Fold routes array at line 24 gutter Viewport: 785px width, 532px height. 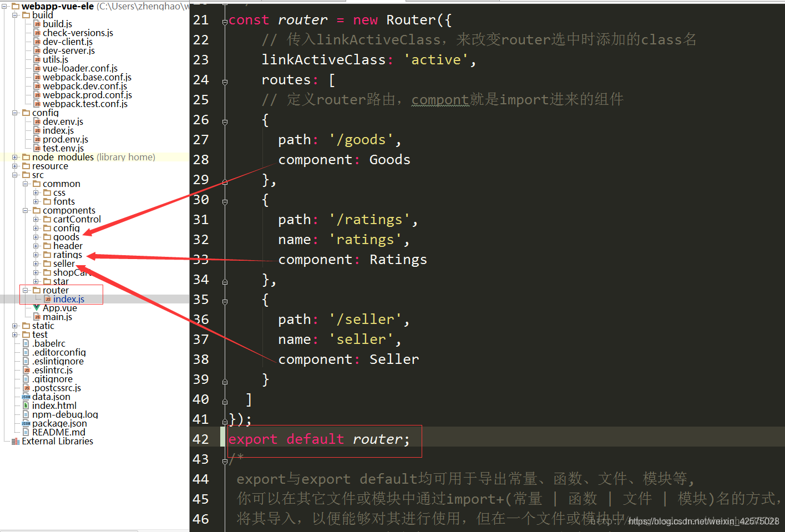click(225, 82)
